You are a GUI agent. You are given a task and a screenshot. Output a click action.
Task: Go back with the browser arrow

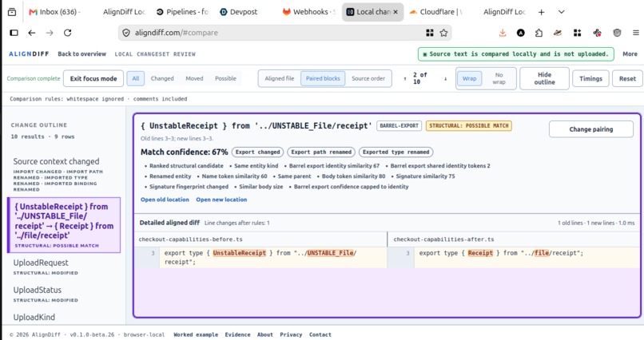click(32, 33)
